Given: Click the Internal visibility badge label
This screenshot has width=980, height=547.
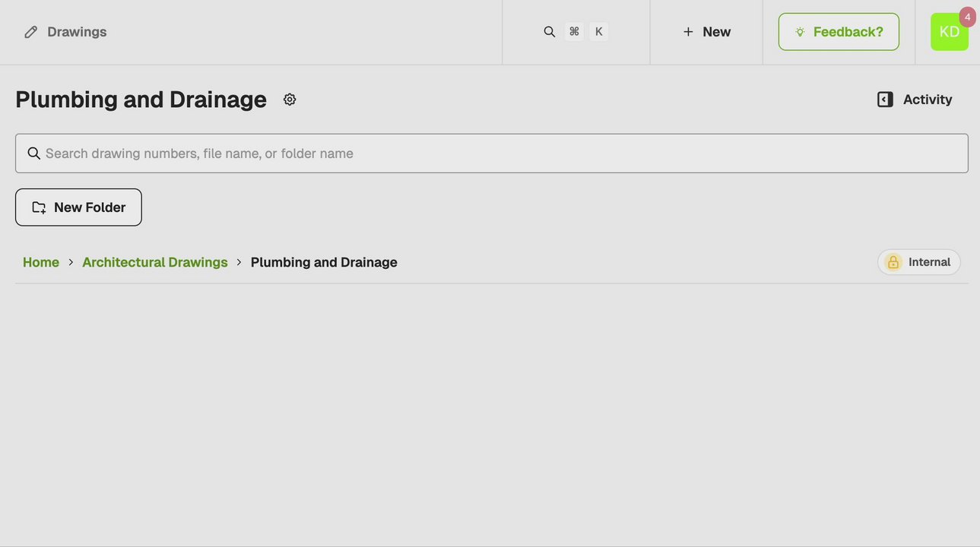Looking at the screenshot, I should coord(929,262).
